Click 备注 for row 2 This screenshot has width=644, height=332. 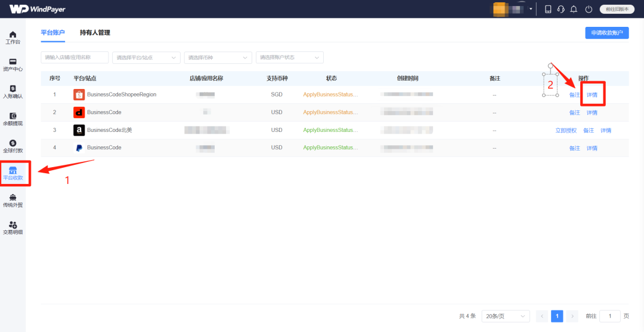pos(575,112)
